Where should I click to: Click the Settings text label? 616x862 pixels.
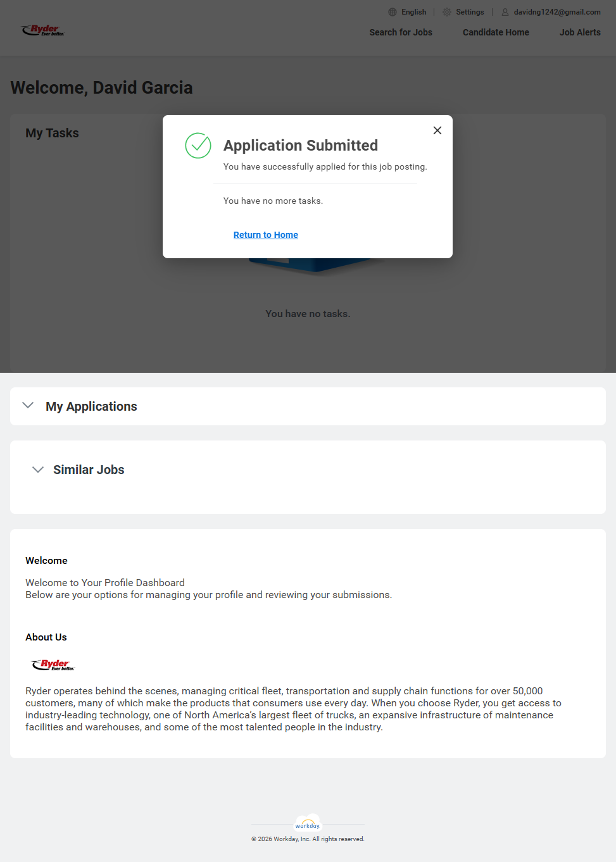[470, 12]
